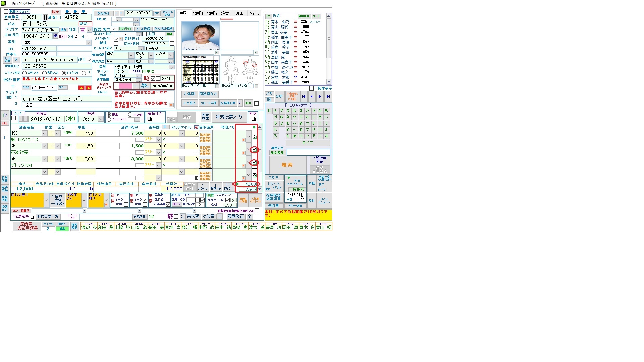The image size is (644, 362).
Task: Expand the H90 product code dropdown
Action: pyautogui.click(x=44, y=133)
